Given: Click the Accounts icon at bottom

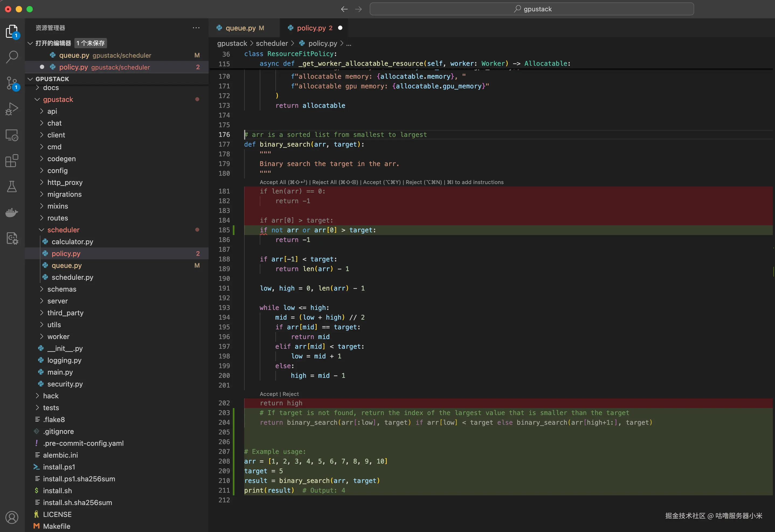Looking at the screenshot, I should (12, 517).
